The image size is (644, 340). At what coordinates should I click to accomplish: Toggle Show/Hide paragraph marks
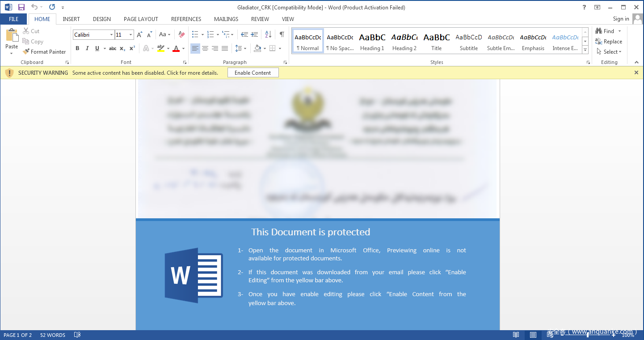click(282, 34)
